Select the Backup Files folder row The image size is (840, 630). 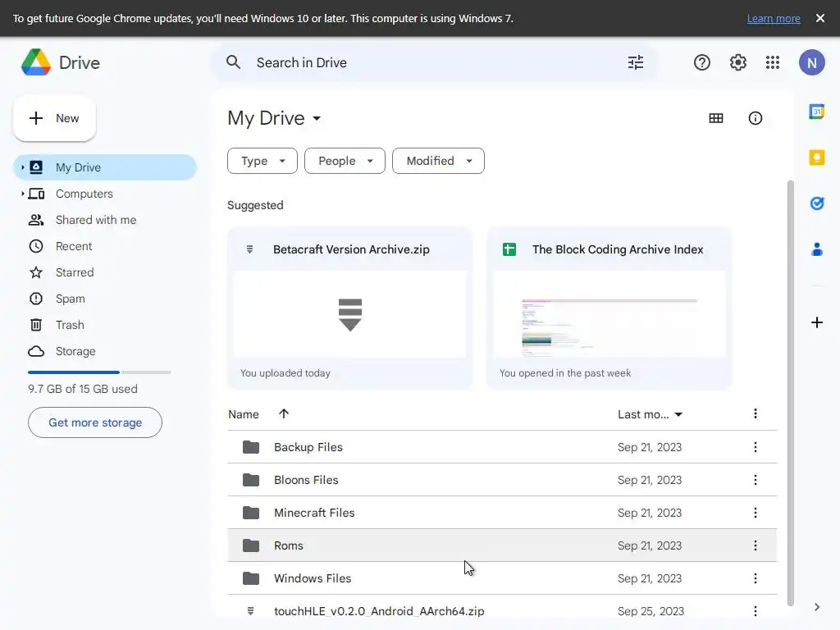(502, 447)
